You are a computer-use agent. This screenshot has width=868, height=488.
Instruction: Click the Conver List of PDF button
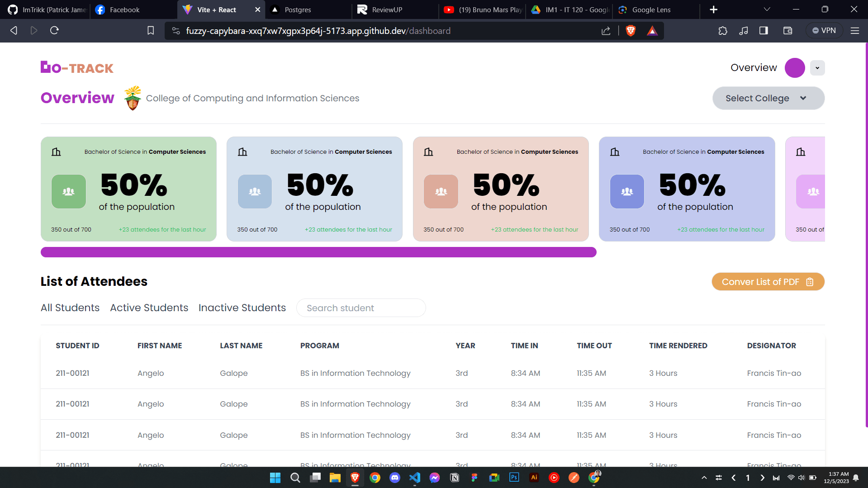pyautogui.click(x=768, y=282)
